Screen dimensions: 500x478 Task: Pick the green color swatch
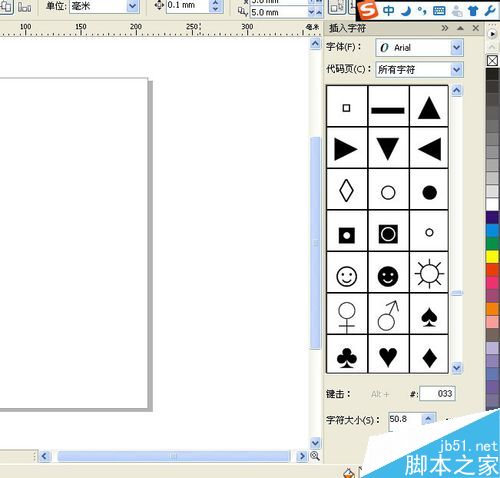click(492, 244)
